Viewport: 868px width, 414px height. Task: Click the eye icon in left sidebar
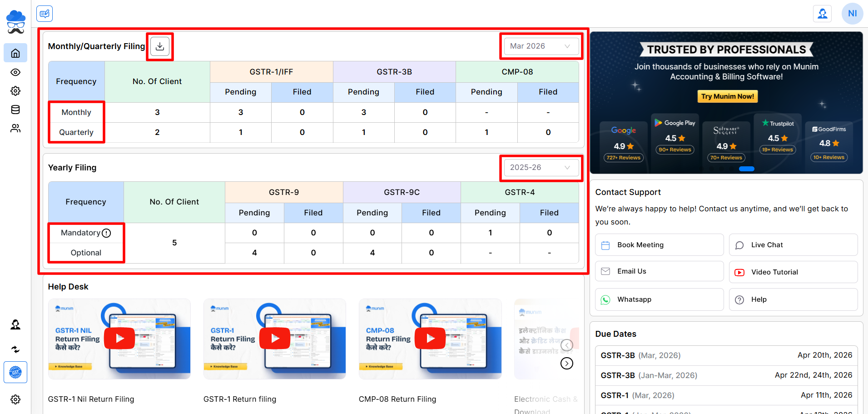tap(15, 72)
